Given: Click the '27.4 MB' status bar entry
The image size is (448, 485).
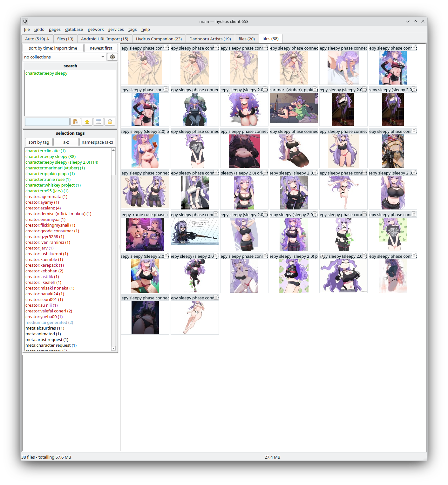Looking at the screenshot, I should tap(272, 457).
